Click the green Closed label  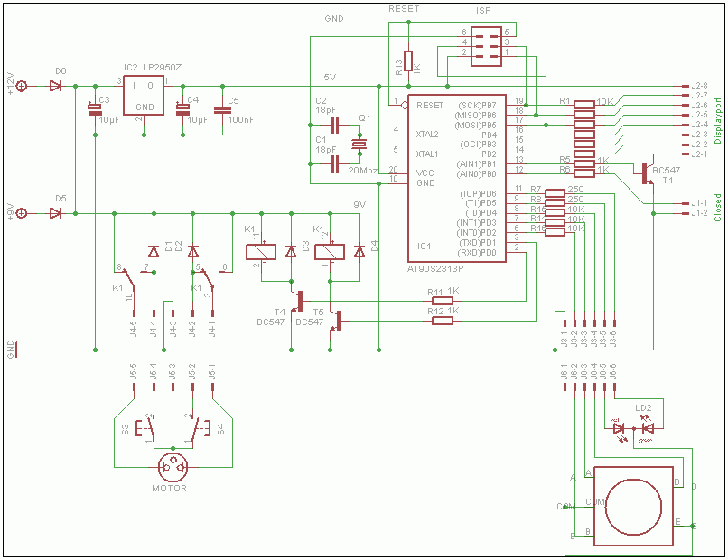718,207
